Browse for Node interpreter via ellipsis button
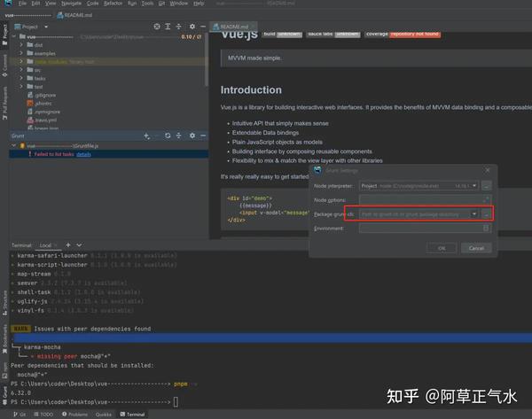Image resolution: width=532 pixels, height=419 pixels. (x=486, y=186)
